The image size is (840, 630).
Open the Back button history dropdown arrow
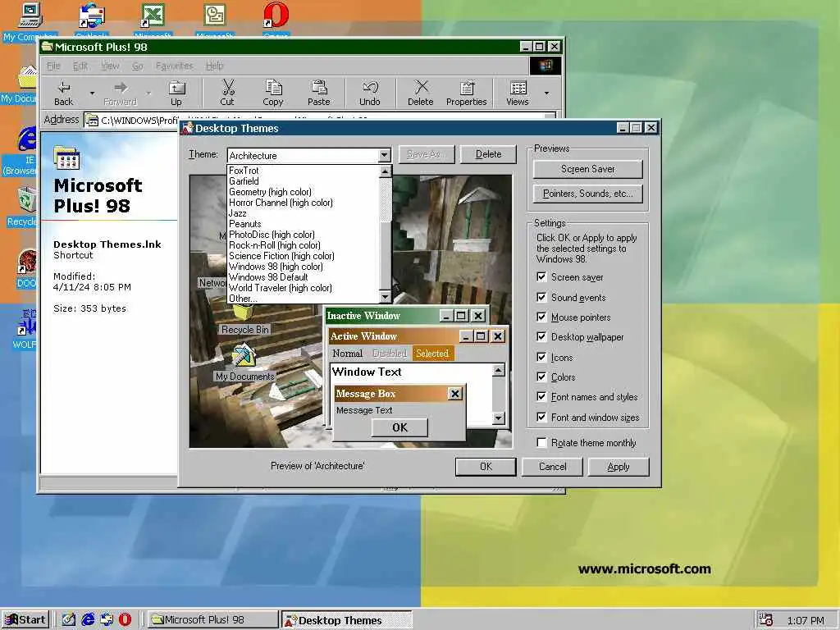pos(92,93)
